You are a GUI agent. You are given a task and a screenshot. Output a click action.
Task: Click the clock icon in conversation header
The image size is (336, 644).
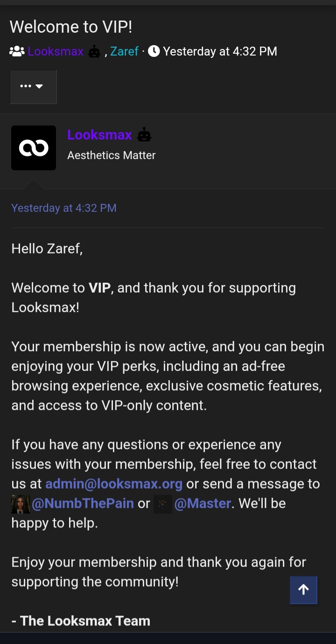(x=154, y=51)
